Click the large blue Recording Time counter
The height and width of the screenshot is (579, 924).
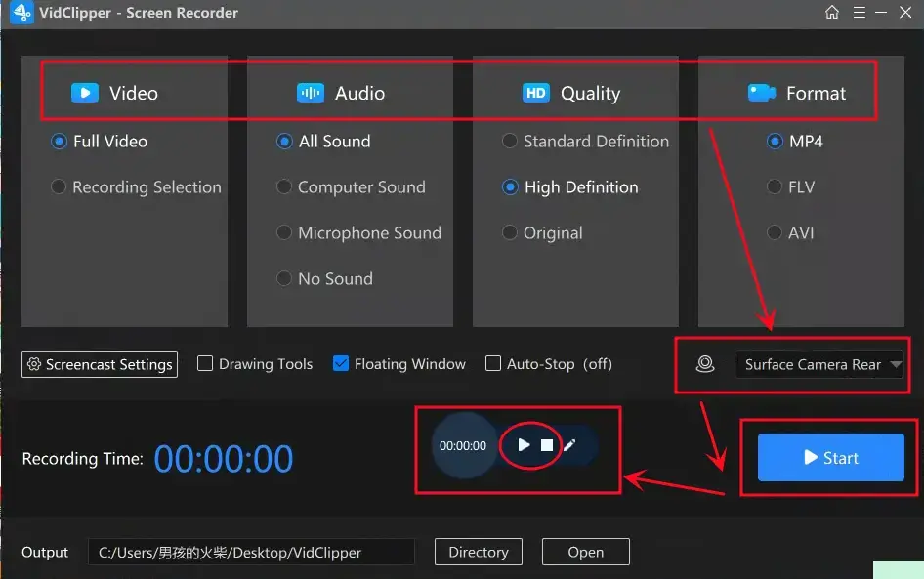pyautogui.click(x=224, y=459)
